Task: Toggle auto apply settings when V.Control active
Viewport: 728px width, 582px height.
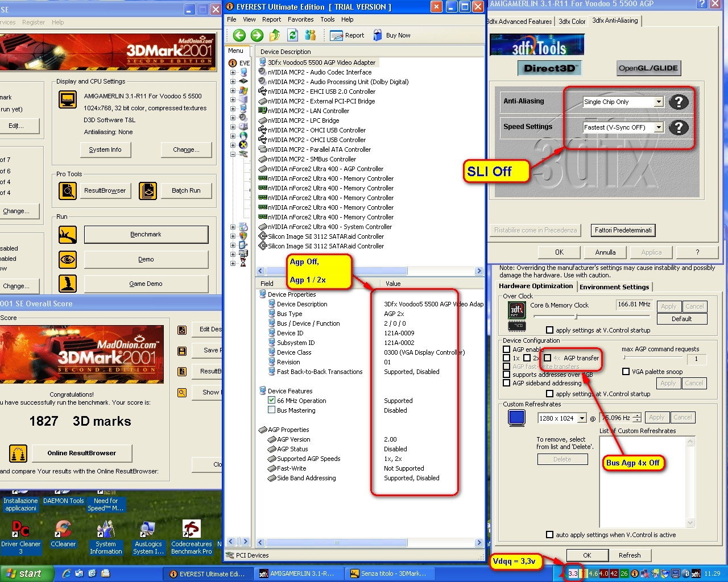Action: pyautogui.click(x=549, y=535)
